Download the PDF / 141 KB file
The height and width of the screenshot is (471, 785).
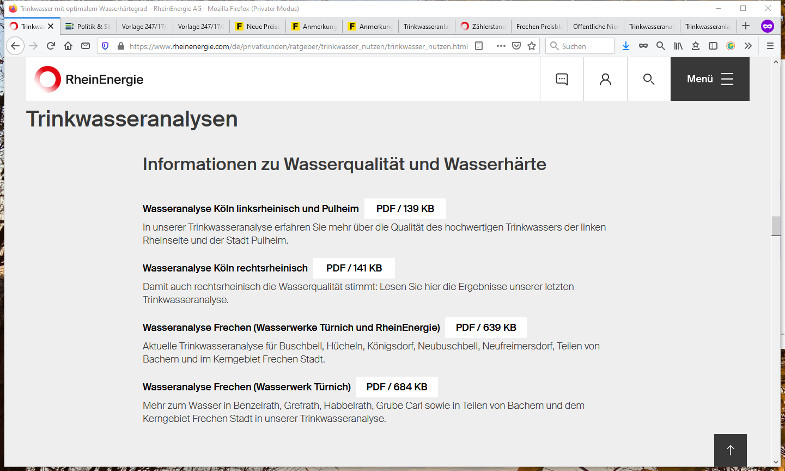[354, 268]
